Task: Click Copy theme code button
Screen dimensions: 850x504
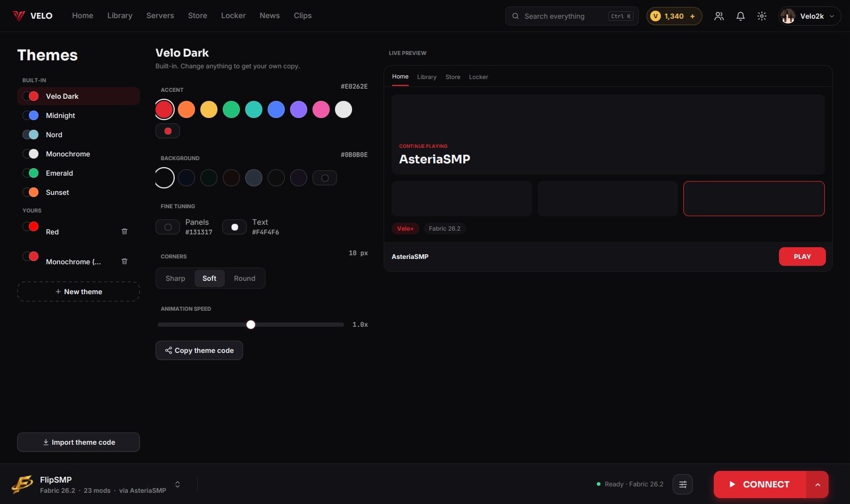Action: pyautogui.click(x=199, y=350)
